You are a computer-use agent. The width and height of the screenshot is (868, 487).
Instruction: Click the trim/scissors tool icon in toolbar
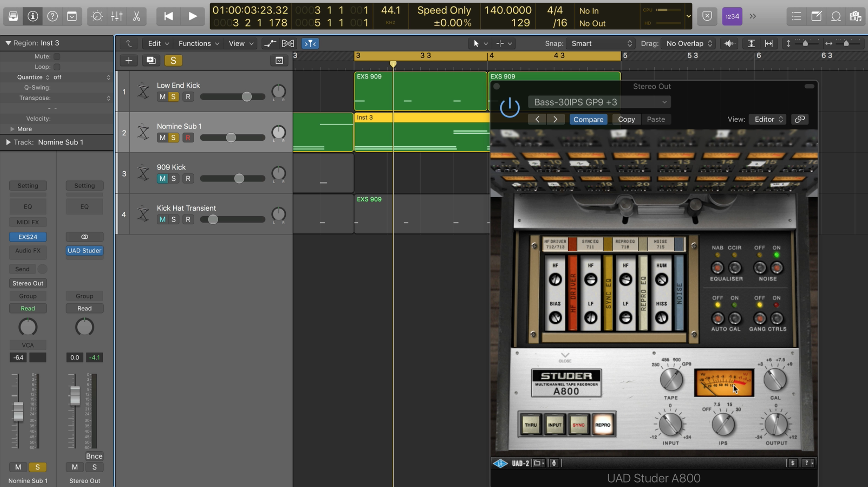pos(136,16)
